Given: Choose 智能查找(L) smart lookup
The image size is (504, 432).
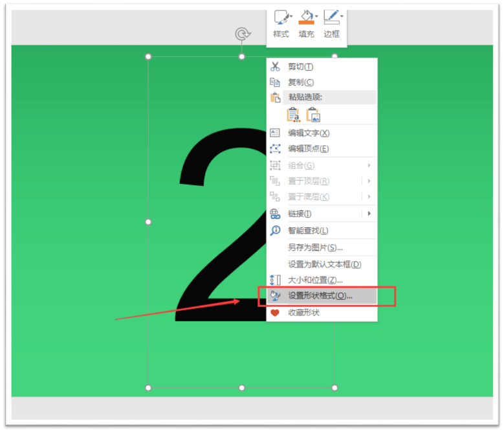Looking at the screenshot, I should tap(322, 231).
